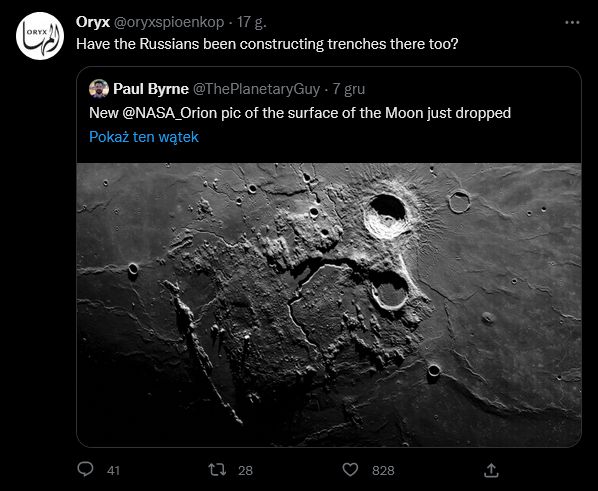
Task: Open the three-dot more options menu
Action: point(572,23)
